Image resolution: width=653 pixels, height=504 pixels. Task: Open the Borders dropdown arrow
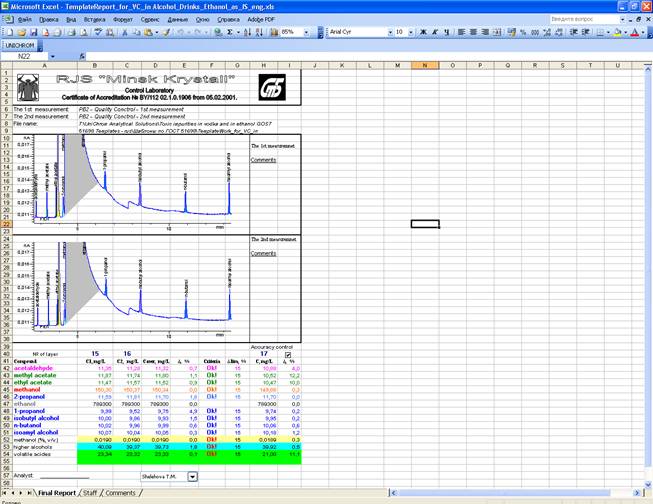[608, 32]
